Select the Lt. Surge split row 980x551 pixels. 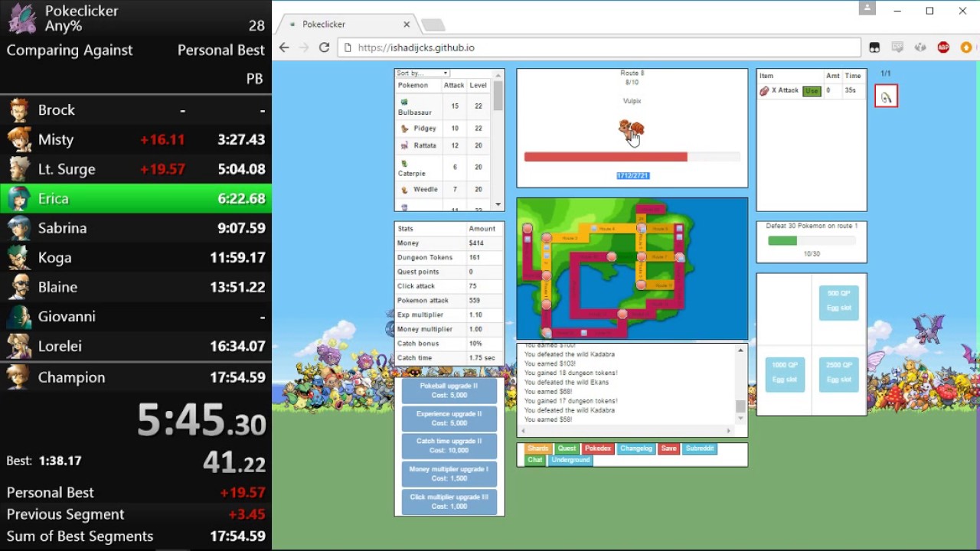click(x=136, y=169)
